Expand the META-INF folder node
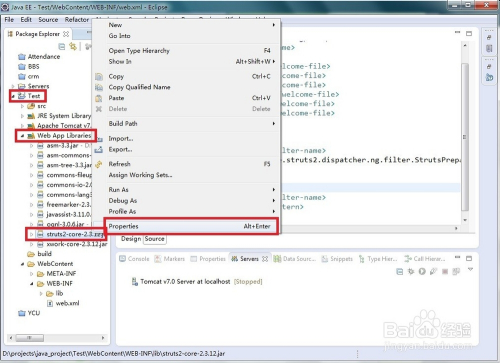The height and width of the screenshot is (363, 500). pyautogui.click(x=32, y=274)
